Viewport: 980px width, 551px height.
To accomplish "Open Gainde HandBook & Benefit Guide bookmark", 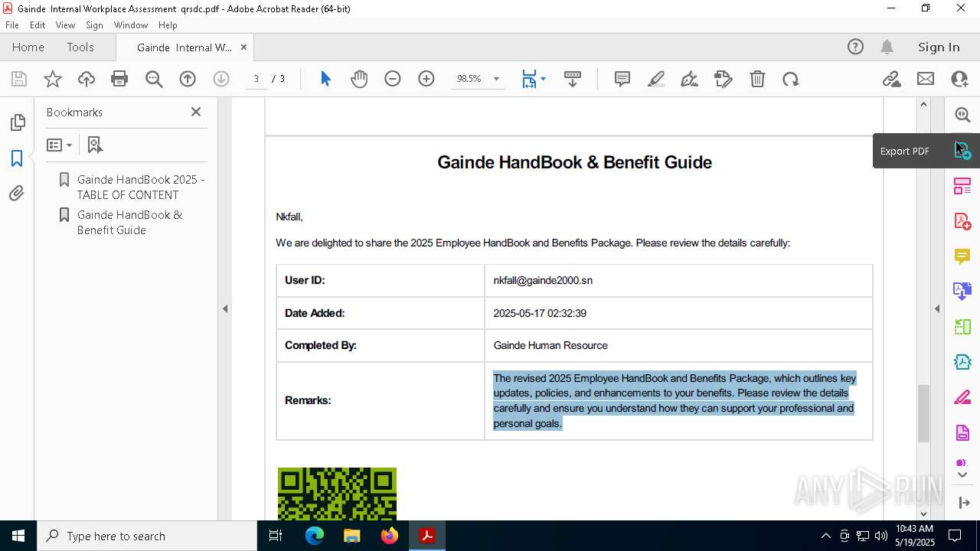I will [129, 222].
